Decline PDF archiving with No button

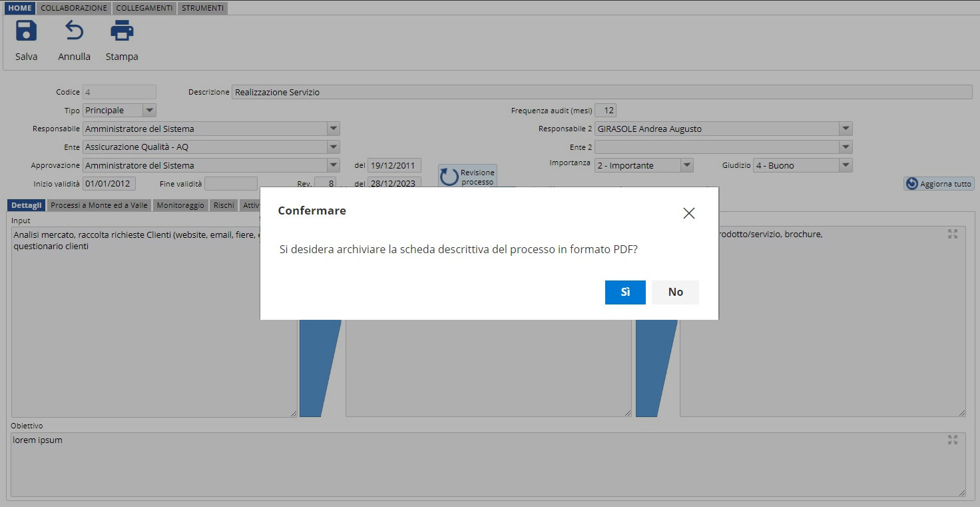[675, 292]
